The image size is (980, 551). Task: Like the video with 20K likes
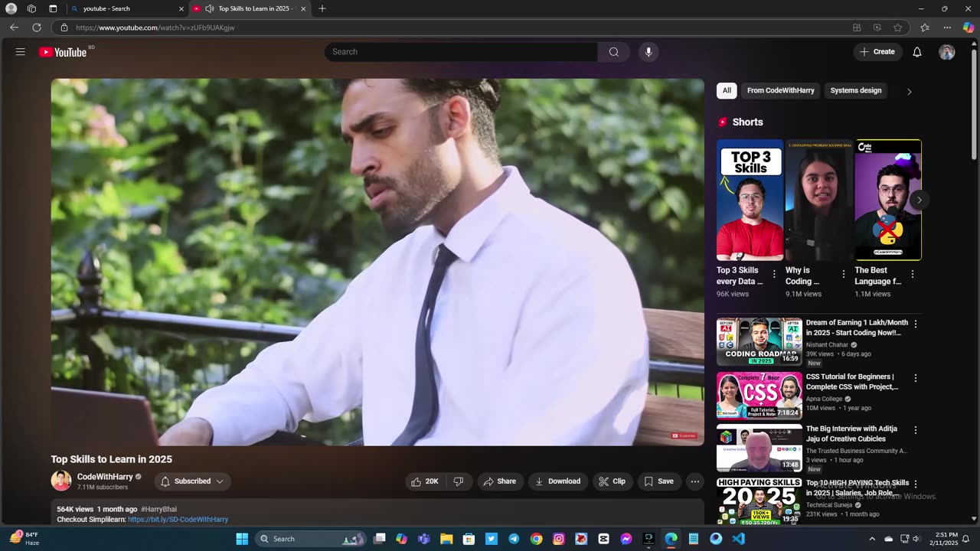(x=425, y=481)
